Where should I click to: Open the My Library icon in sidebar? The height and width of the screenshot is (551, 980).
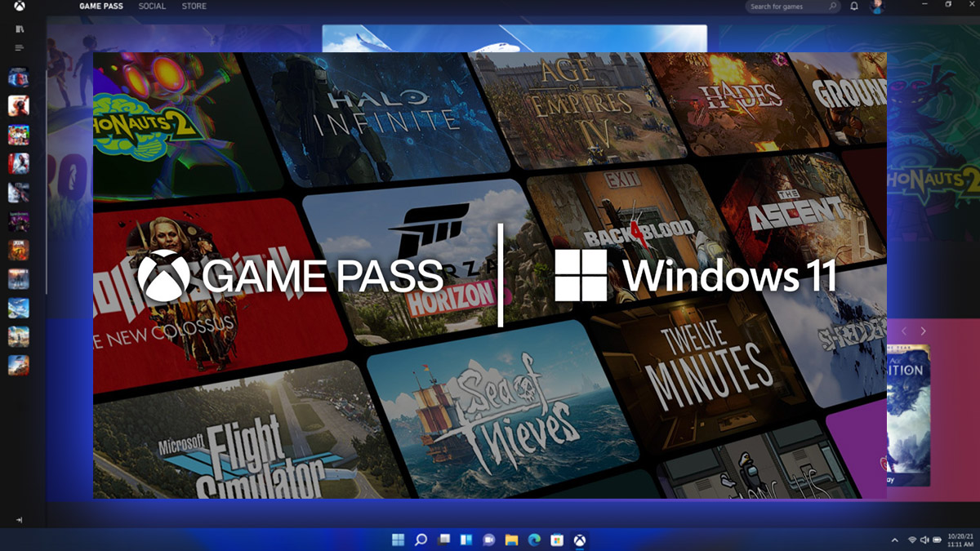click(19, 29)
